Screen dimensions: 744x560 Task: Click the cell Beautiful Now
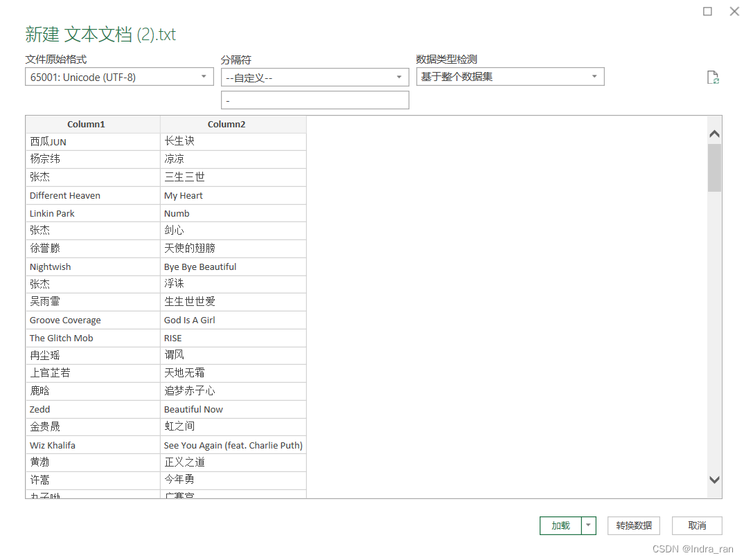[233, 409]
